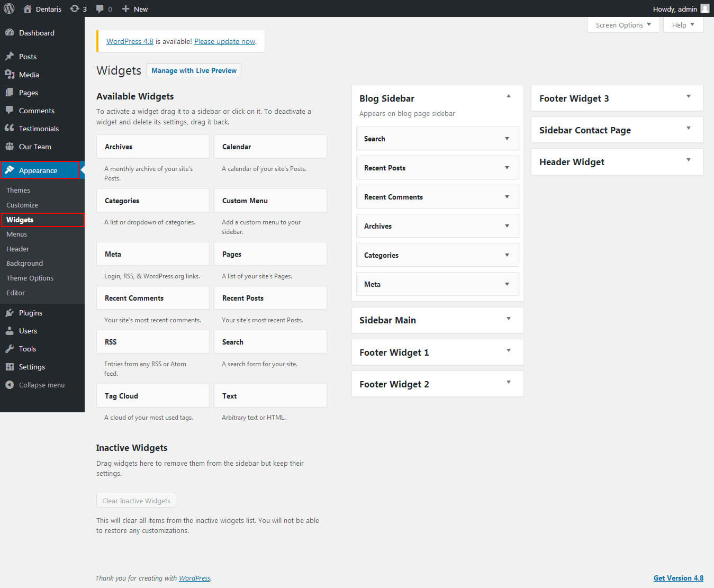
Task: Click Manage with Live Preview button
Action: (194, 70)
